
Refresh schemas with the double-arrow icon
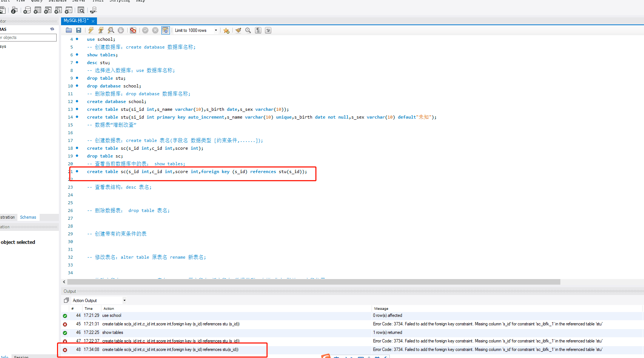[x=52, y=29]
